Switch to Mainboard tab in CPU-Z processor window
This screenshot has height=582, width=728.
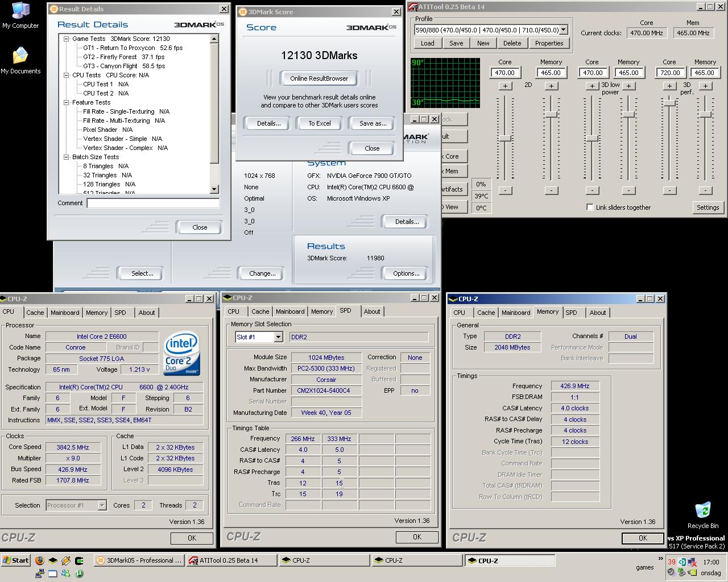(65, 313)
